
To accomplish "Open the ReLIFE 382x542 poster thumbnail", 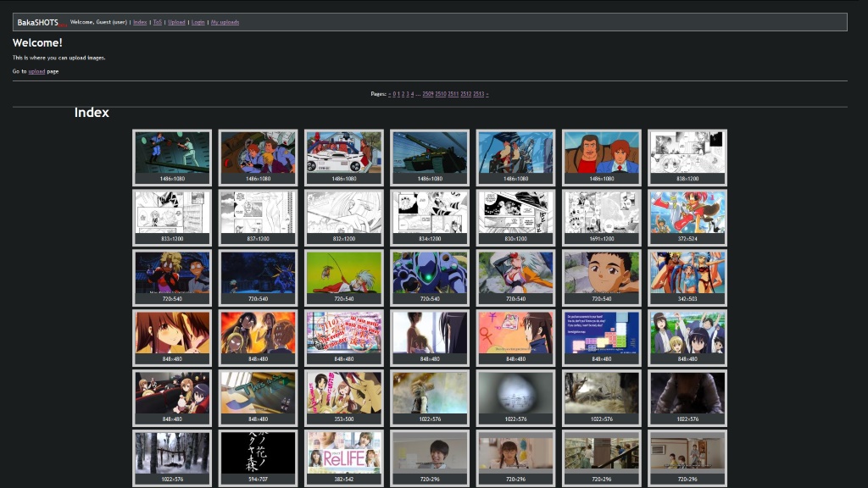I will pos(344,458).
